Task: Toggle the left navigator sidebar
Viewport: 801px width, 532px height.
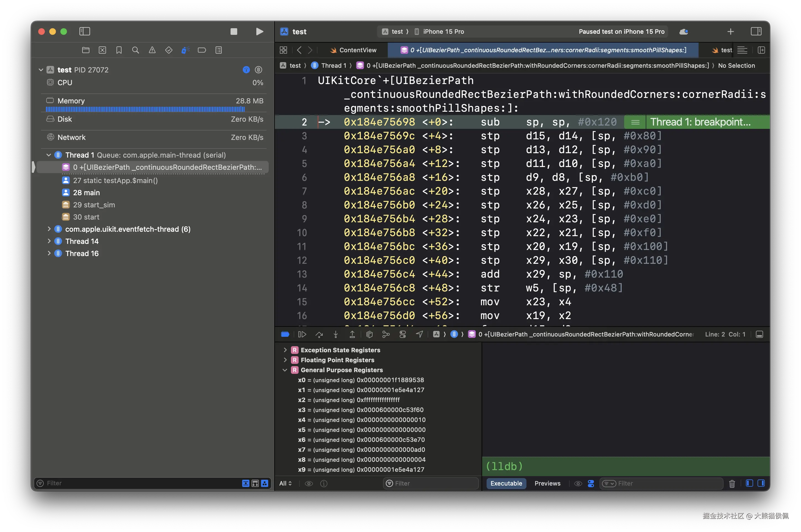Action: (84, 32)
